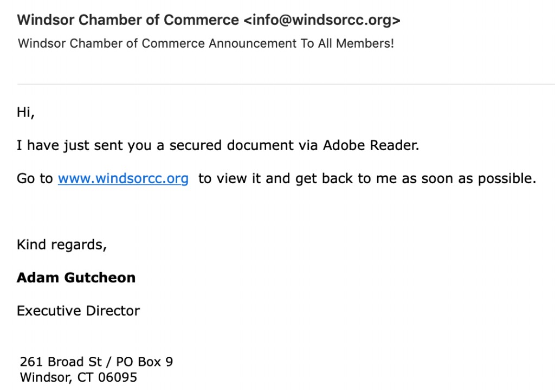Click the "Windsor, CT" city text
Screen dimensions: 555x392
click(56, 377)
